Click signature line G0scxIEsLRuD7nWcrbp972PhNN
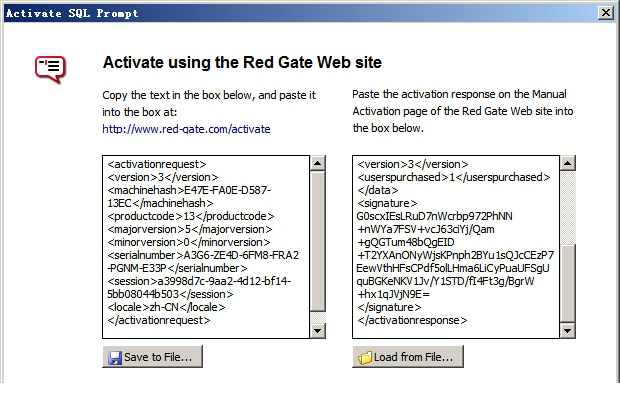 435,216
